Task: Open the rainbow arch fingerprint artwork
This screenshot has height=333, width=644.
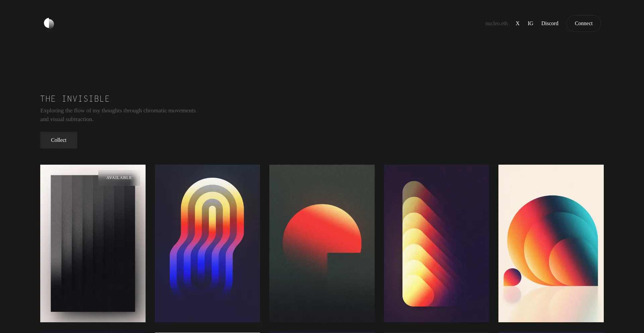Action: pos(207,243)
